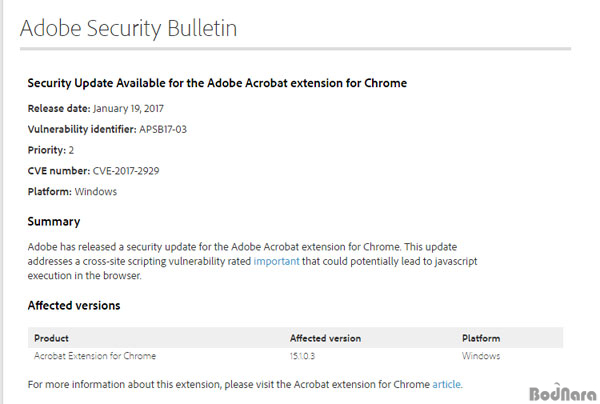Viewport: 600px width, 404px height.
Task: Click the Priority value 2
Action: tap(71, 150)
